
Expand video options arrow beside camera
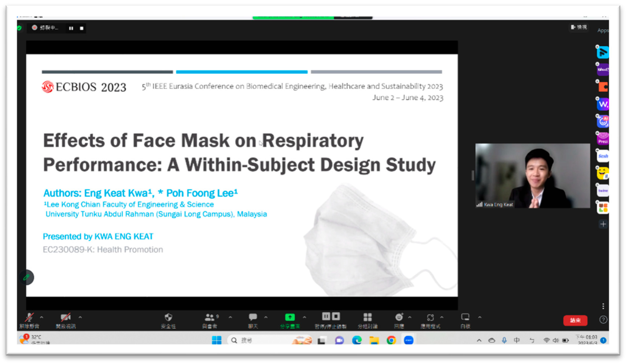click(x=80, y=318)
